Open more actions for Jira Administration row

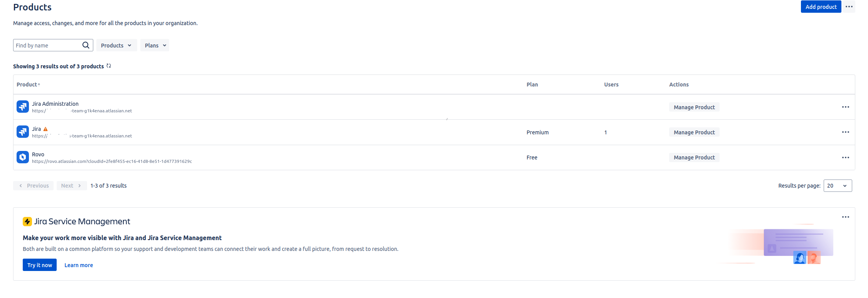846,107
